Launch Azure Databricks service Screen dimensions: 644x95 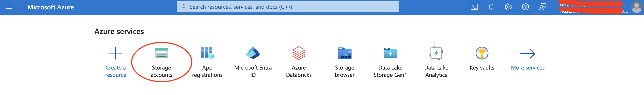(299, 53)
